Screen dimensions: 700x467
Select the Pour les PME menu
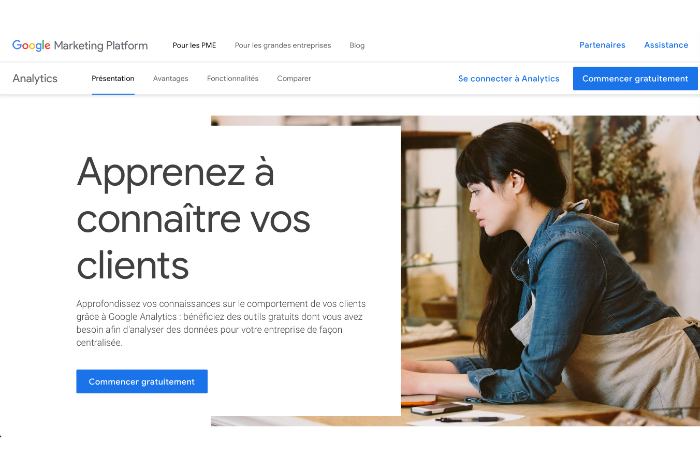(194, 45)
